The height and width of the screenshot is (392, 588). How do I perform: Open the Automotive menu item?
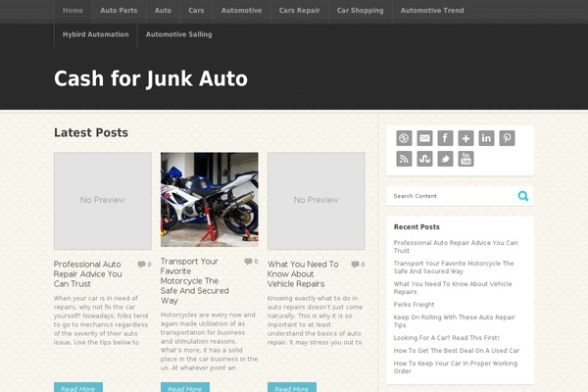coord(241,11)
